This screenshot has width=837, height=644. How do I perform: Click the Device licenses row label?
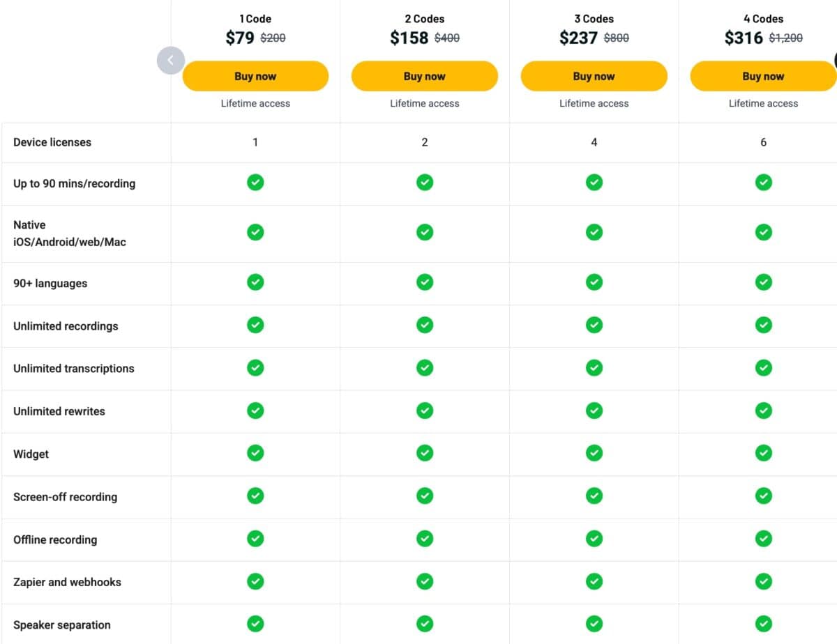coord(52,142)
